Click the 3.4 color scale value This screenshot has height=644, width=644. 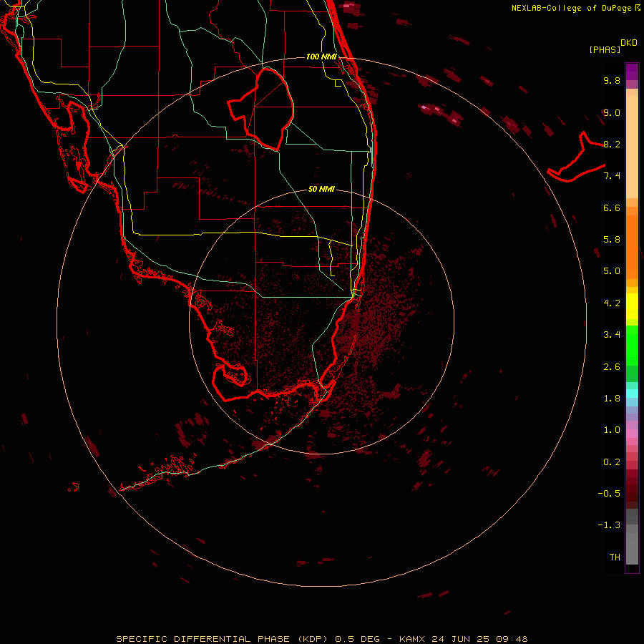[612, 335]
